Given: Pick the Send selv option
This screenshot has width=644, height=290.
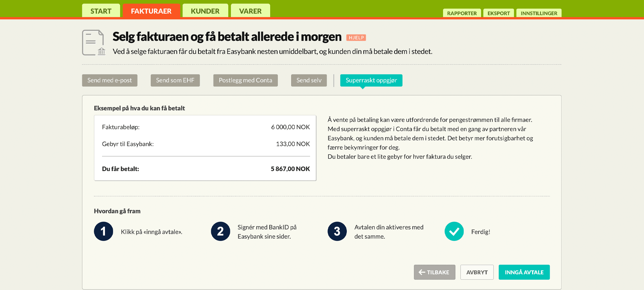Looking at the screenshot, I should pos(309,80).
